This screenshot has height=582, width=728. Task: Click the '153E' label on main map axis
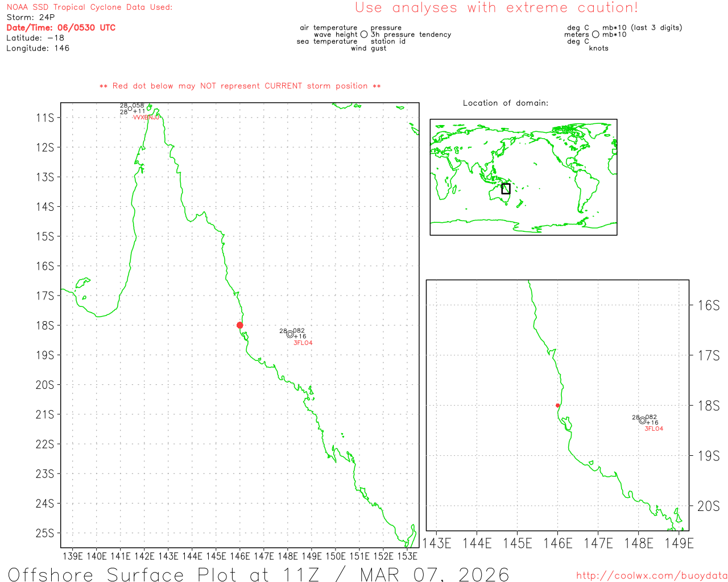(x=407, y=556)
